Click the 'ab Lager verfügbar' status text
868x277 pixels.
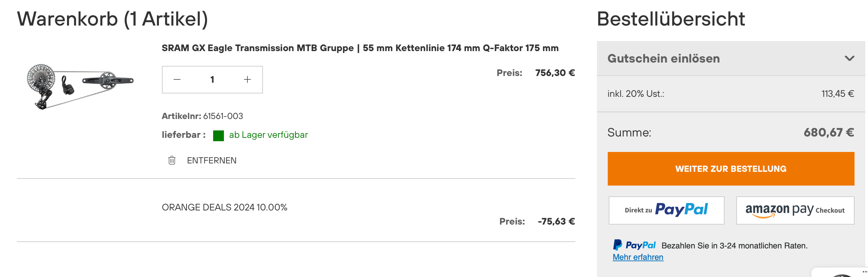(268, 135)
